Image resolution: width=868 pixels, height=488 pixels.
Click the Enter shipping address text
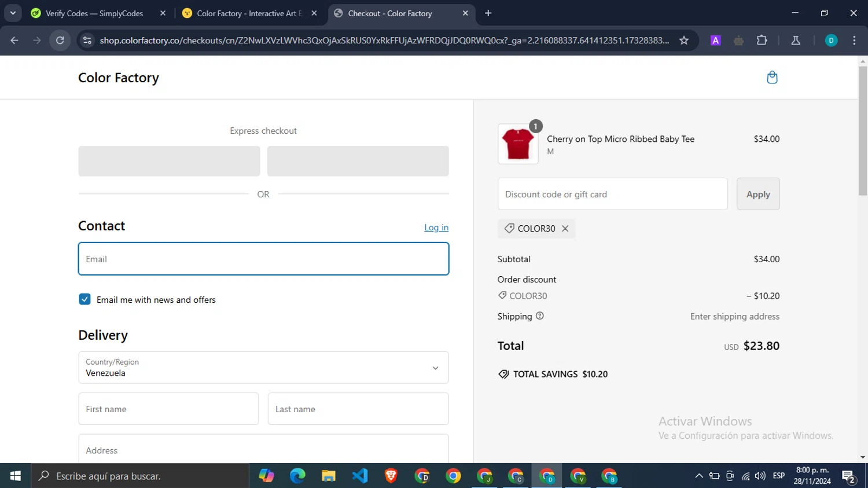[x=735, y=317]
